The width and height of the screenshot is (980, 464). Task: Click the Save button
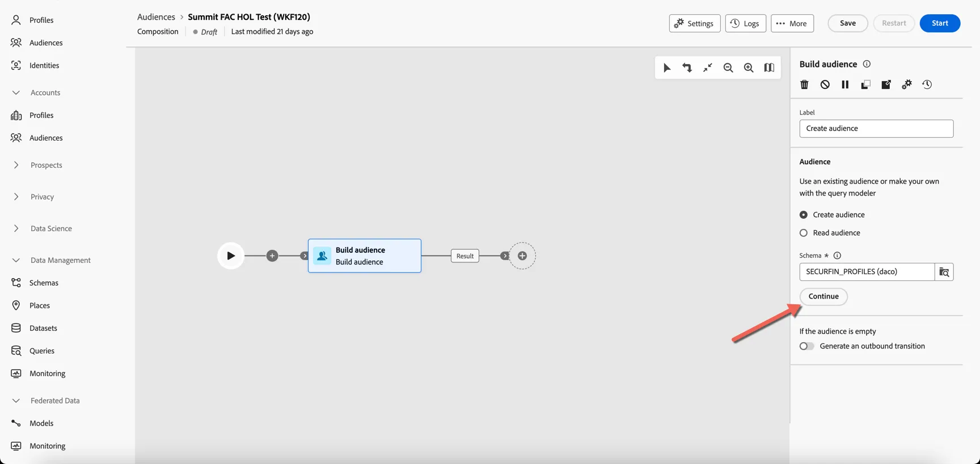pos(848,23)
